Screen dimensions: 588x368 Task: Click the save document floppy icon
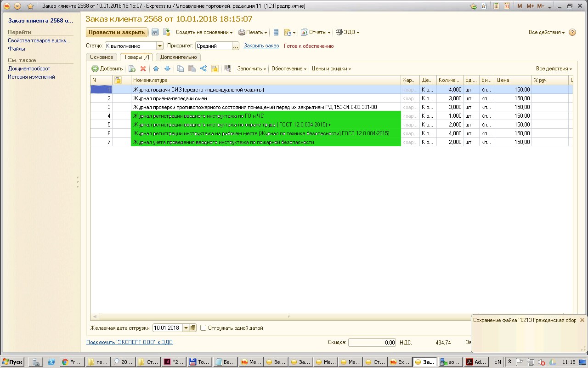pos(155,32)
